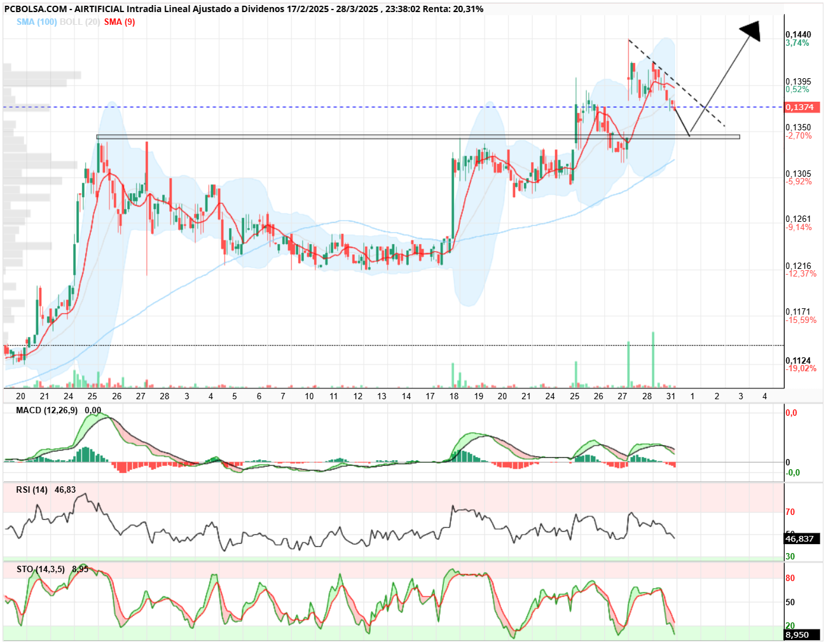This screenshot has width=826, height=644.
Task: Toggle the SMA (100) legend label
Action: point(37,22)
